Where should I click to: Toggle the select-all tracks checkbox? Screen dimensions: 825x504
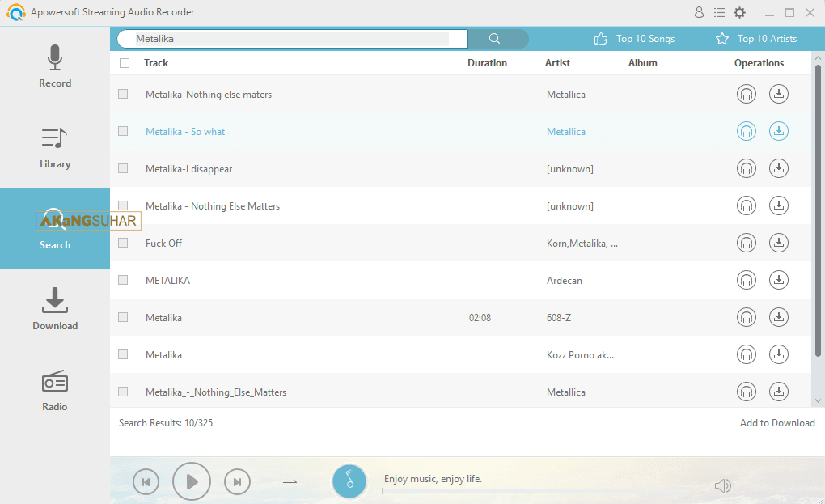[125, 63]
